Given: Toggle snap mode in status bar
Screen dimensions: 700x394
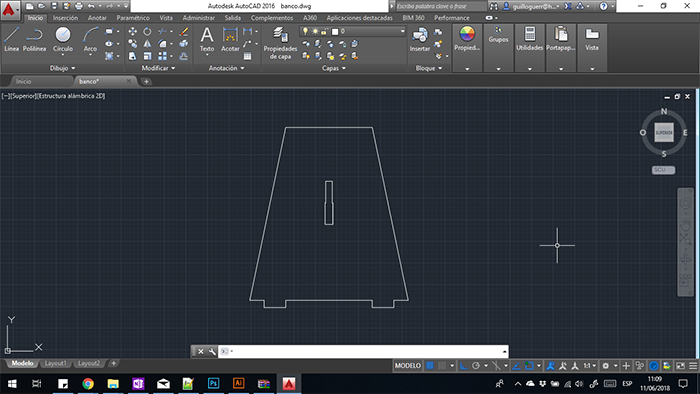Looking at the screenshot, I should tap(442, 366).
